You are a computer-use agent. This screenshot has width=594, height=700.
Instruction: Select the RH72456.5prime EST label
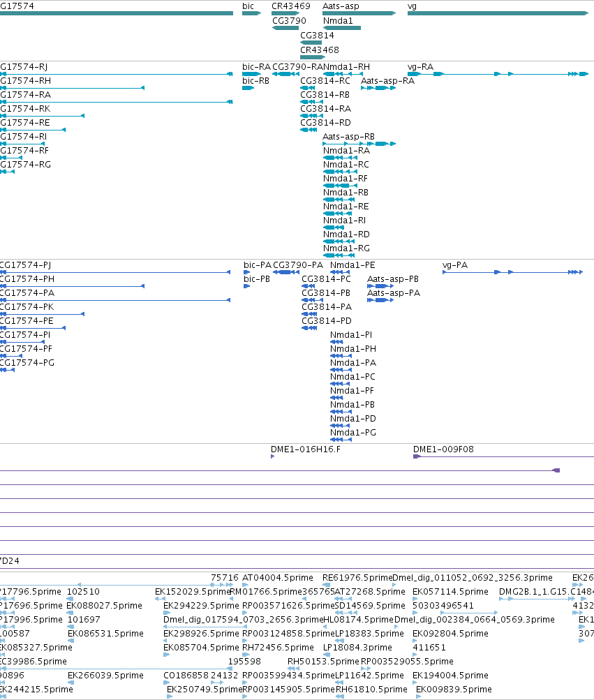(278, 648)
